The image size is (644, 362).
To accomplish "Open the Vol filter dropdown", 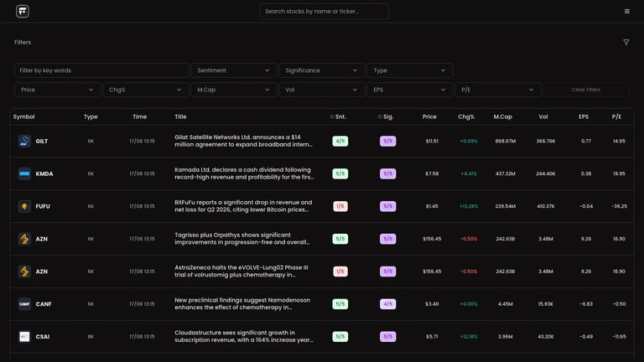I will (322, 90).
